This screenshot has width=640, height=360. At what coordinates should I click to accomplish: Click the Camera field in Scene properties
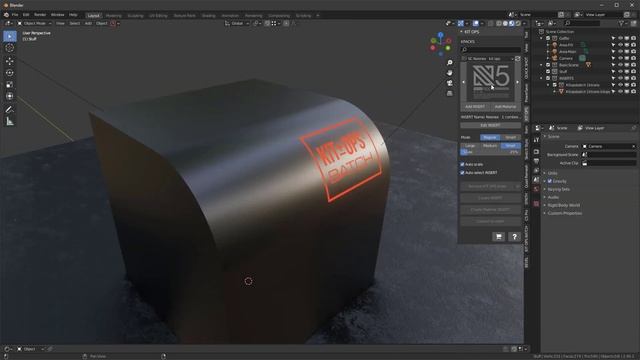coord(609,146)
